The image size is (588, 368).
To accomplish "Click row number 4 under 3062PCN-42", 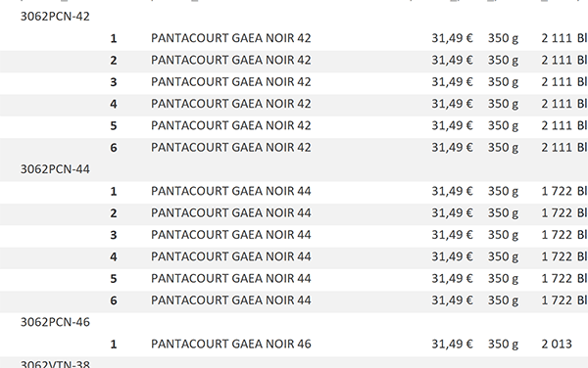I will click(x=114, y=104).
